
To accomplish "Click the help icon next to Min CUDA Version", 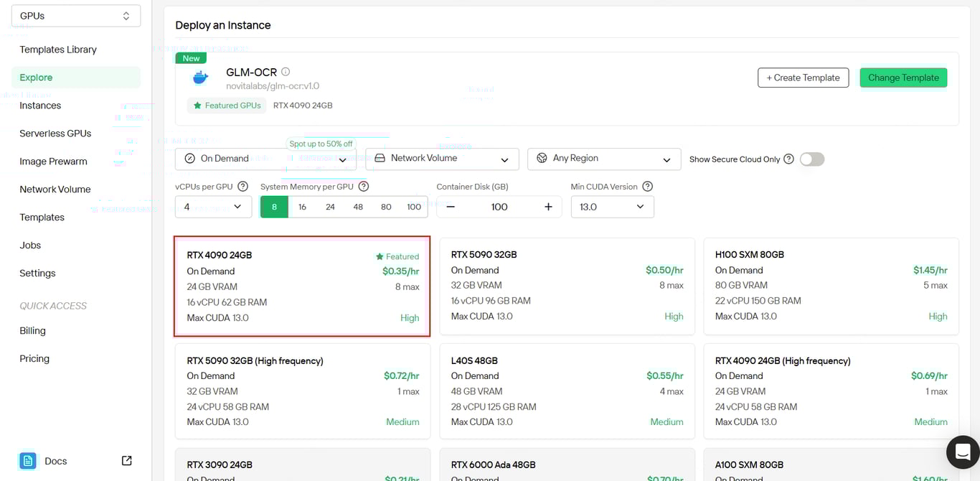I will pos(648,187).
